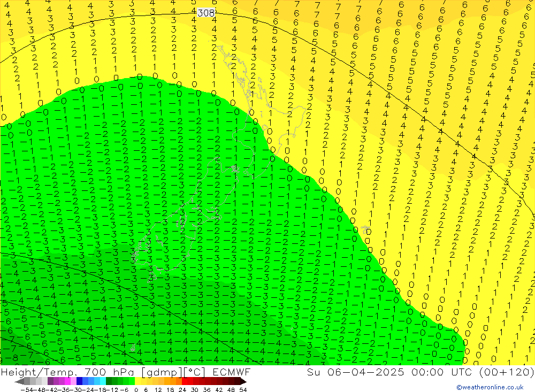Click the (00+120) forecast hour text
The image size is (535, 392).
pyautogui.click(x=507, y=372)
